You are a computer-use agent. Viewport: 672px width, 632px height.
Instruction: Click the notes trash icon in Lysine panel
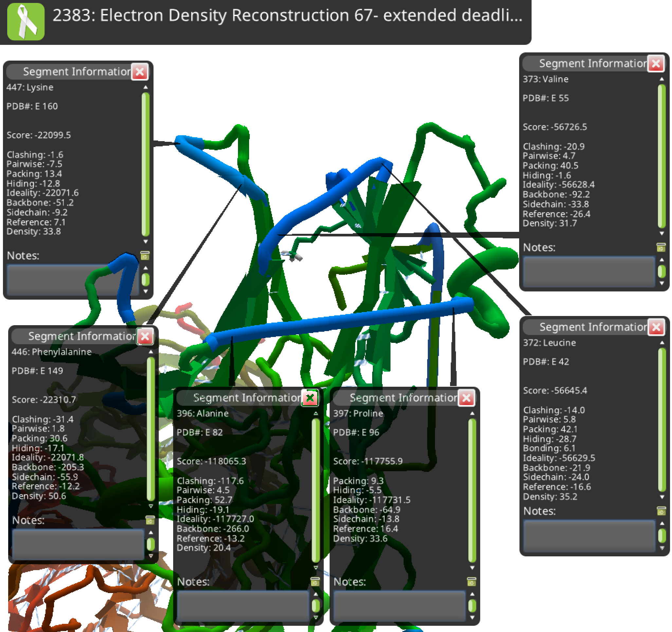[x=145, y=256]
